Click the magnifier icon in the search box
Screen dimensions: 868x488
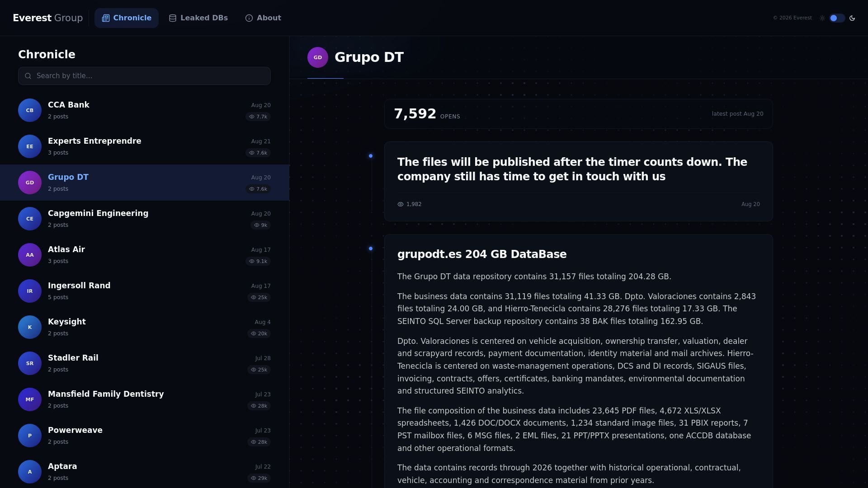pos(28,76)
